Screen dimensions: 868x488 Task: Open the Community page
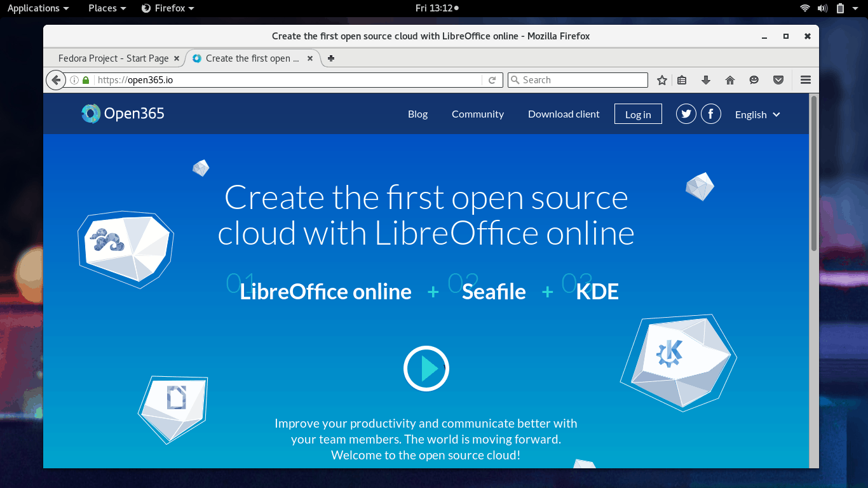click(478, 114)
